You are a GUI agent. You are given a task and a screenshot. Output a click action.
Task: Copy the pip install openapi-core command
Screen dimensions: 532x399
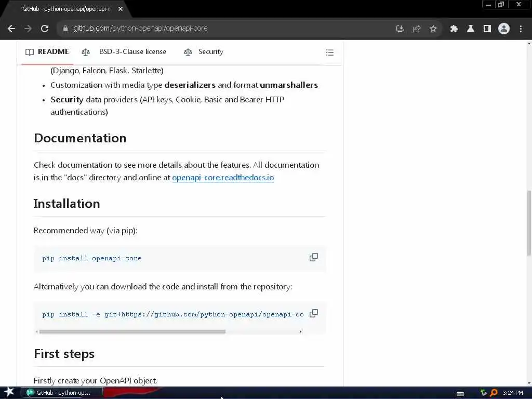click(314, 257)
